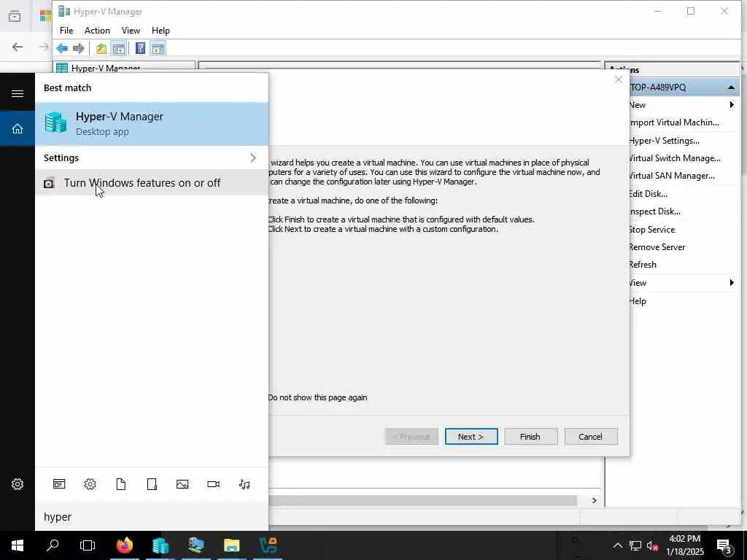Screen dimensions: 747x560
Task: Click the search box containing 'hyper'
Action: click(152, 517)
